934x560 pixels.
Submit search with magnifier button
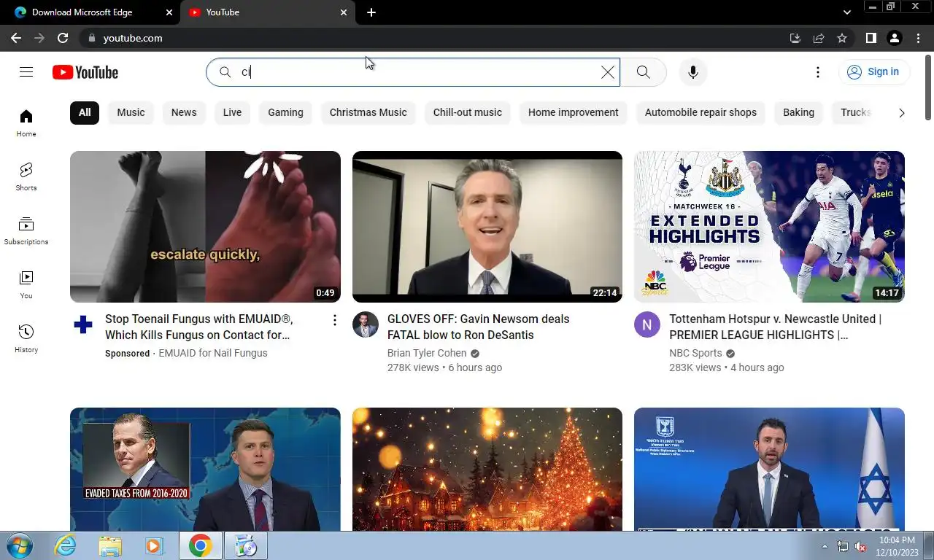643,71
